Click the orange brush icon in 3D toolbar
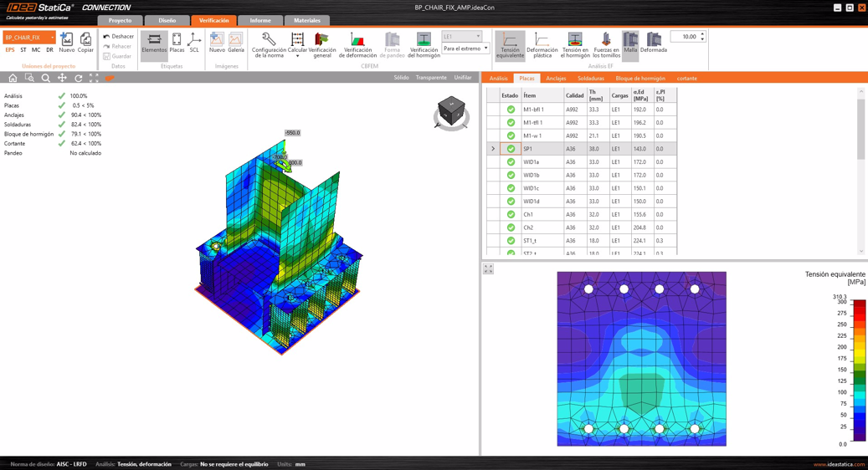This screenshot has width=868, height=470. 110,78
